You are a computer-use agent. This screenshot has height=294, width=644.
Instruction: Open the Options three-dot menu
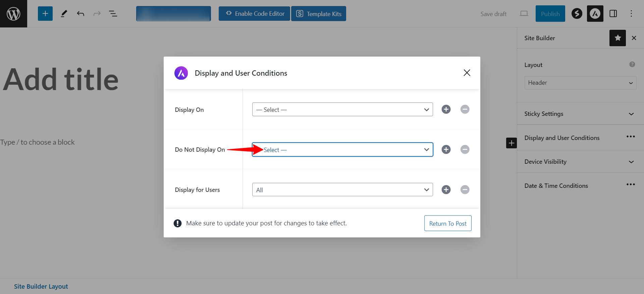click(631, 14)
